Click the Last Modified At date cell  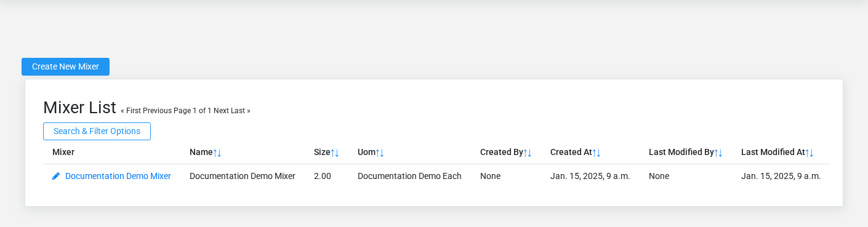[x=781, y=176]
